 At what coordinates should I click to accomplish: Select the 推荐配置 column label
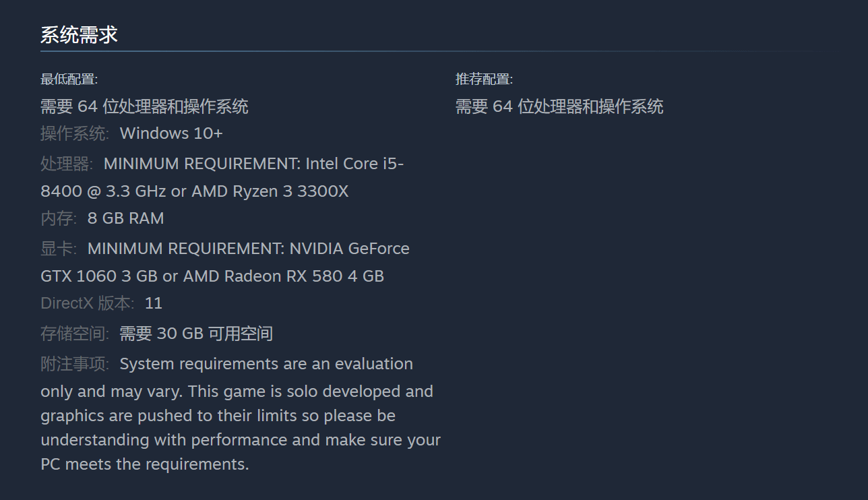[484, 80]
